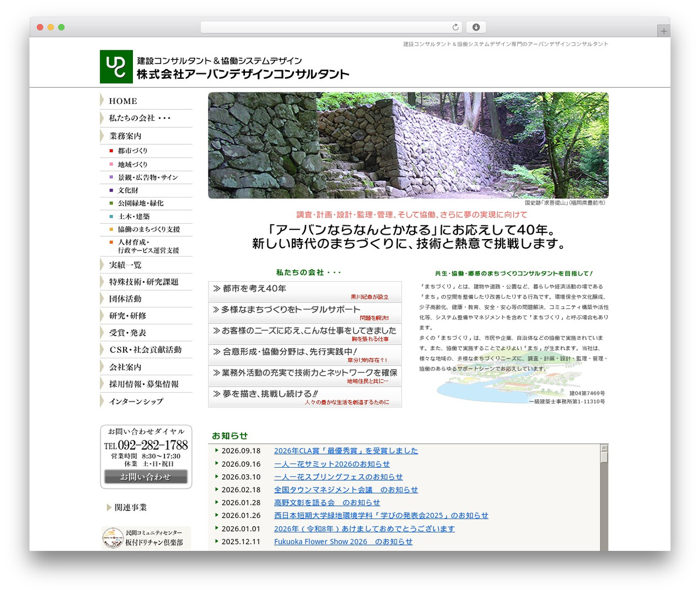700x593 pixels.
Task: Select 景観・広告物・サイン submenu item
Action: 146,177
